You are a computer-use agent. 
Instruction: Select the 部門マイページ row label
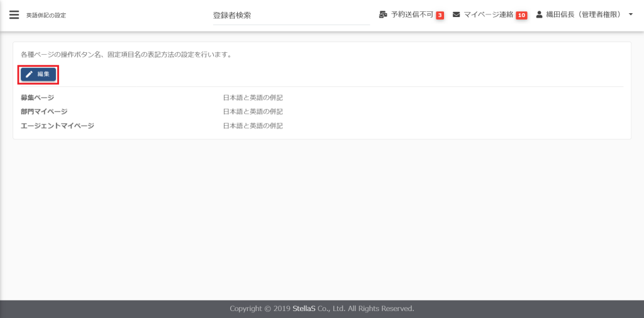pyautogui.click(x=44, y=111)
